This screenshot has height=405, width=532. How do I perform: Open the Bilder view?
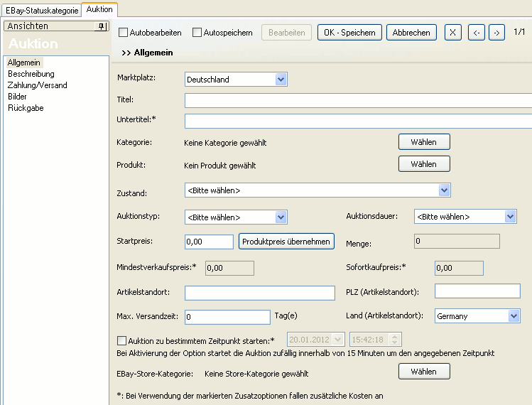click(x=17, y=97)
